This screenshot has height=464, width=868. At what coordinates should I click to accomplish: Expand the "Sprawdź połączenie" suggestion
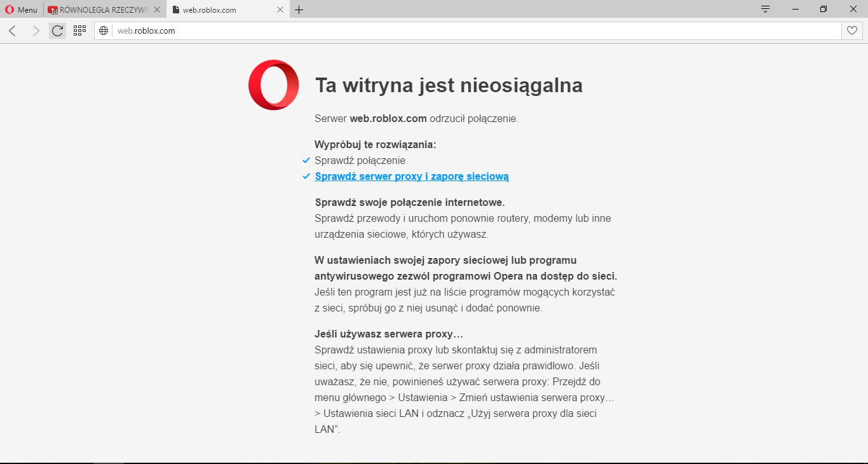tap(360, 161)
